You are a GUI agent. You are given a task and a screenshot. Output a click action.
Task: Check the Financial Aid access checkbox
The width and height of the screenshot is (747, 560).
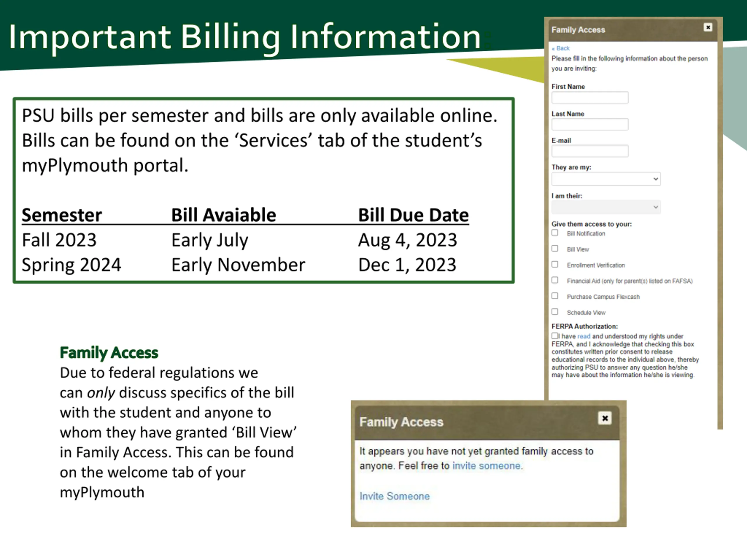(555, 280)
